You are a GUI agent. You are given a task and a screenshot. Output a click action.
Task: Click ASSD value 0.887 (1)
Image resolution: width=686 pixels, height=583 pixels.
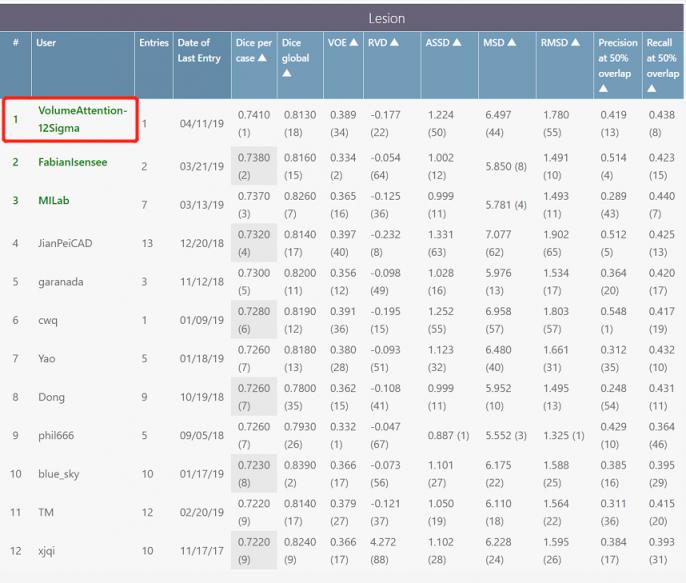click(448, 436)
